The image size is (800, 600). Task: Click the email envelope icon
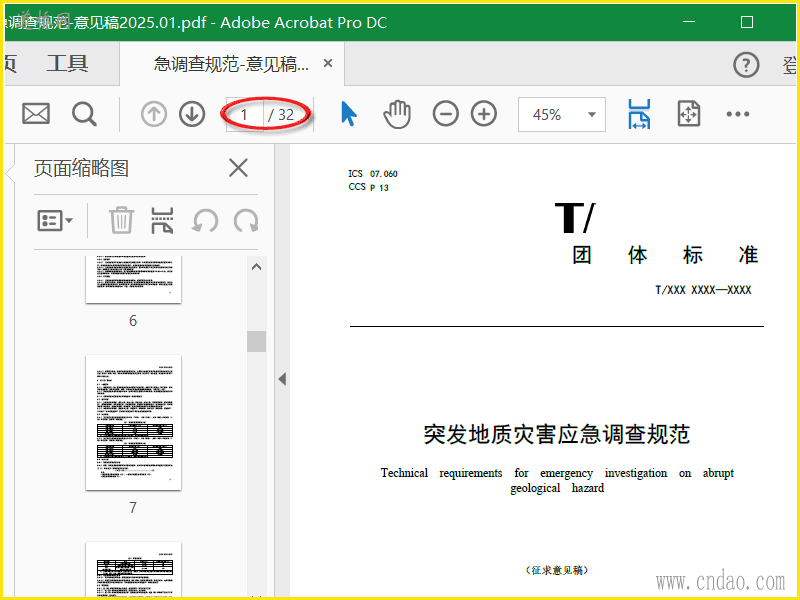36,114
